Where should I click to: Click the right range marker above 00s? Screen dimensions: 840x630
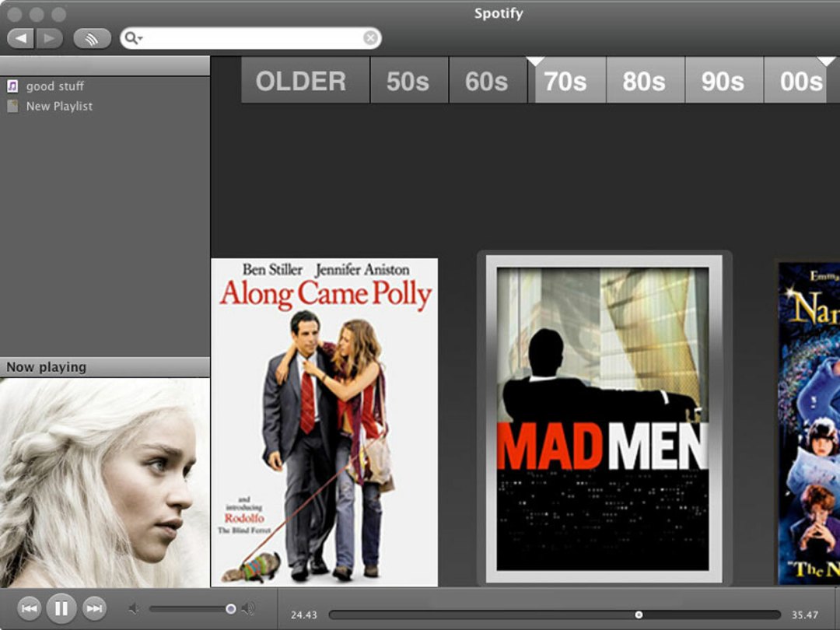click(826, 61)
